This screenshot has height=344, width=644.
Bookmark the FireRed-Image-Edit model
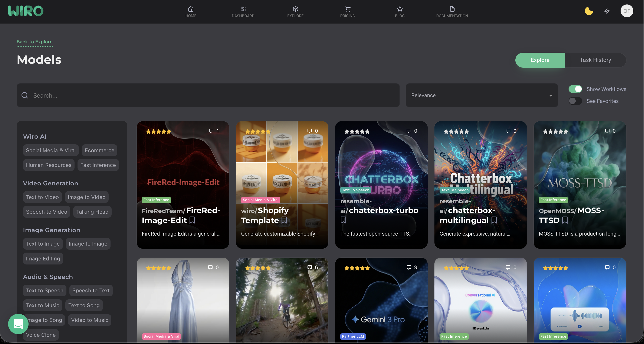[192, 220]
